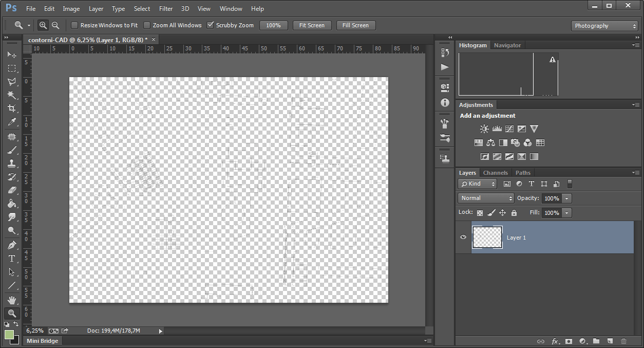Select the Horizontal Type tool
The width and height of the screenshot is (644, 348).
point(12,259)
